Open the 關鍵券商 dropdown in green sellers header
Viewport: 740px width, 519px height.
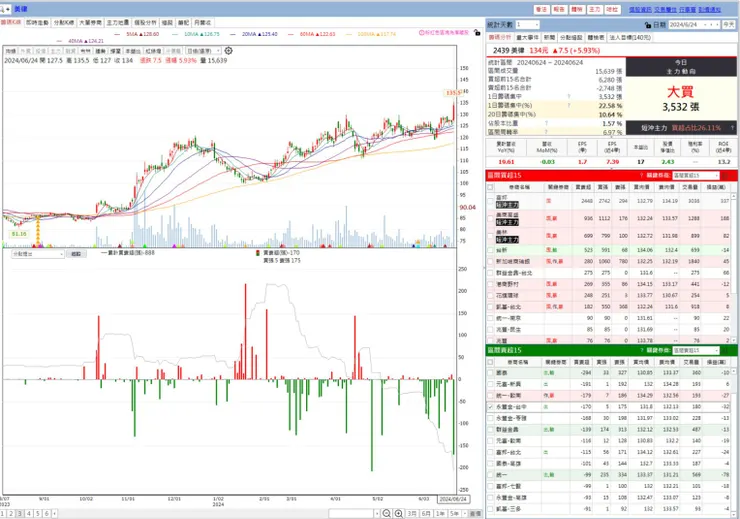(696, 350)
